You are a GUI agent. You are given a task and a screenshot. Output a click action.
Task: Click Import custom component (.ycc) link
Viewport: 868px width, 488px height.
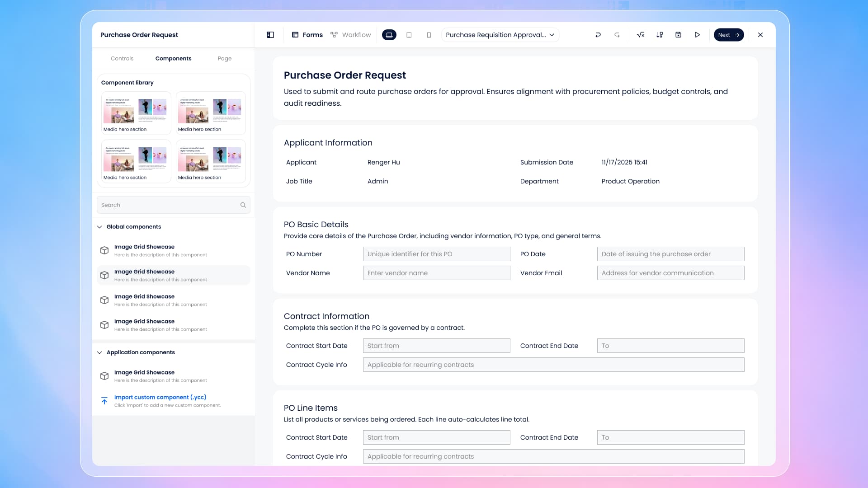[160, 397]
